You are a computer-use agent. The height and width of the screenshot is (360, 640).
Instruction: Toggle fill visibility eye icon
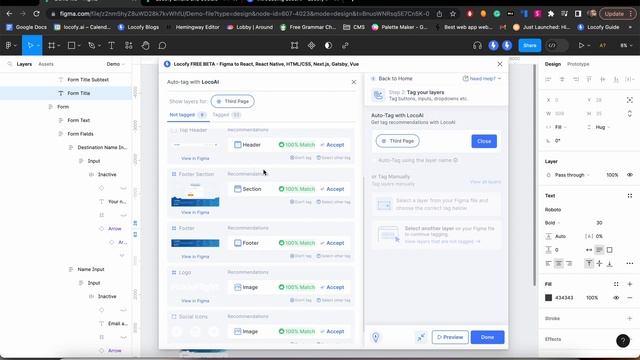point(616,298)
